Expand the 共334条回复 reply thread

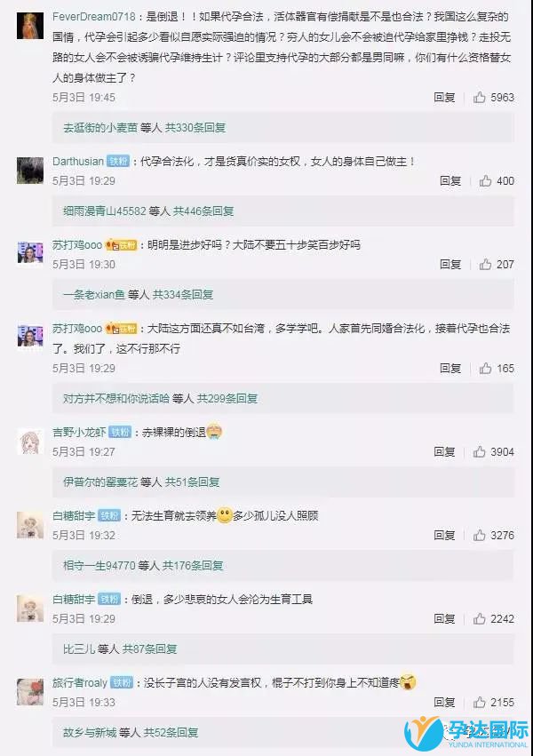[183, 295]
